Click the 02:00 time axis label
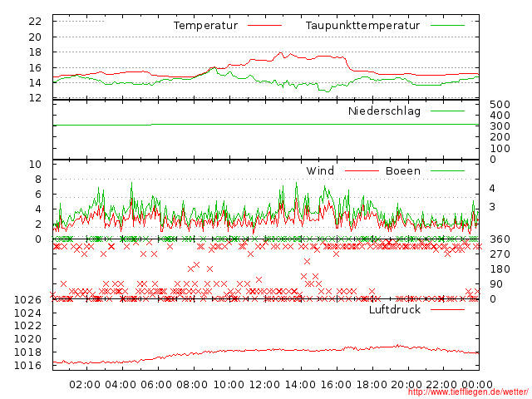The height and width of the screenshot is (399, 532). [85, 385]
